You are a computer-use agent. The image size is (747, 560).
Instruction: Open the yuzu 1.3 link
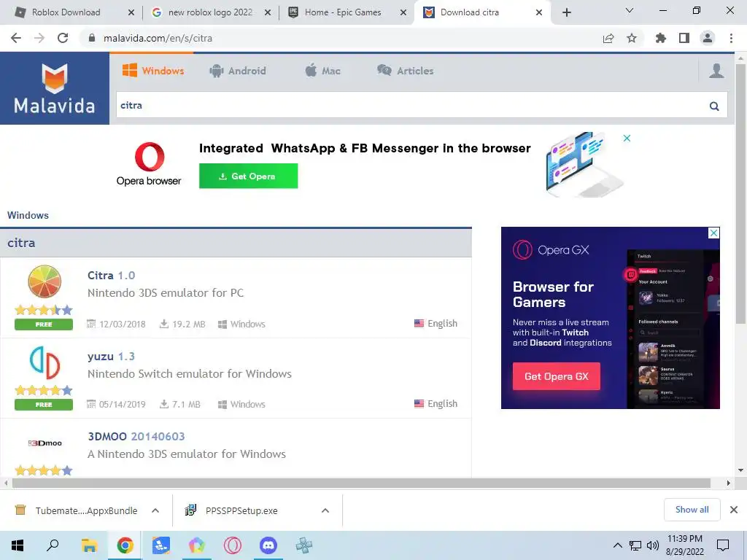coord(111,356)
